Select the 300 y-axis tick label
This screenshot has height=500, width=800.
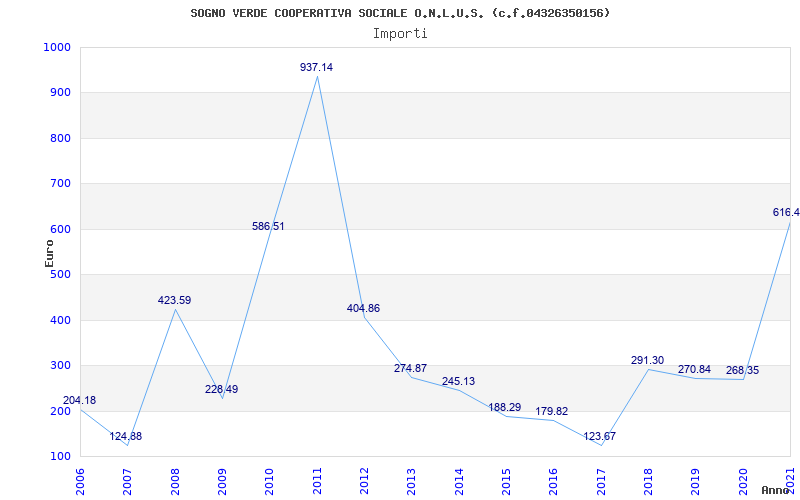point(60,366)
